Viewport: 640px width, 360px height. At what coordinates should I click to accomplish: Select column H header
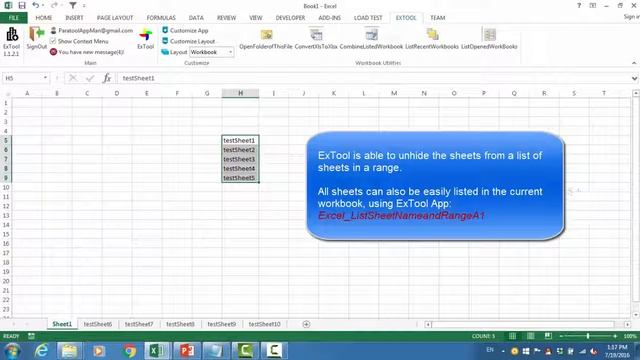click(240, 93)
